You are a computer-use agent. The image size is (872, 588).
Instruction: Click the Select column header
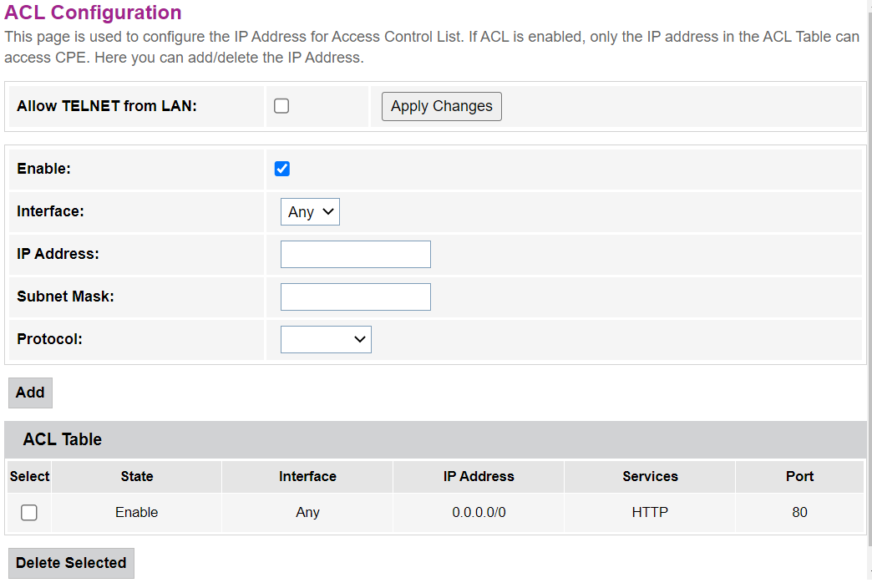(29, 476)
